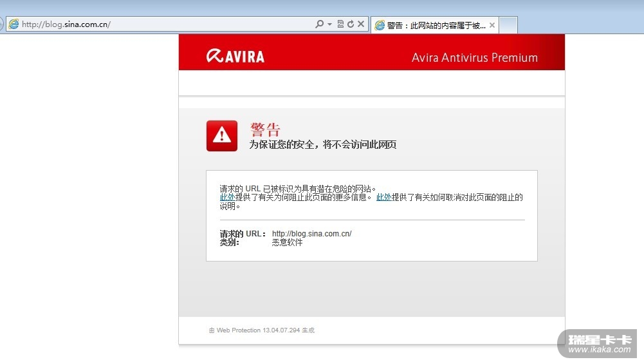The image size is (644, 362).
Task: Click the refresh page icon
Action: [351, 24]
